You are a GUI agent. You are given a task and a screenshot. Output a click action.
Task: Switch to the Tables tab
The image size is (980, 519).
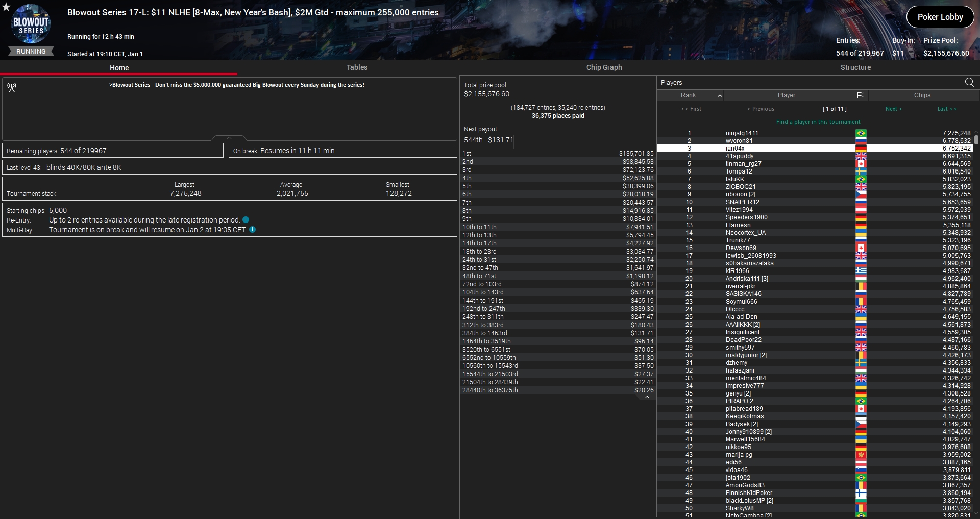click(357, 67)
